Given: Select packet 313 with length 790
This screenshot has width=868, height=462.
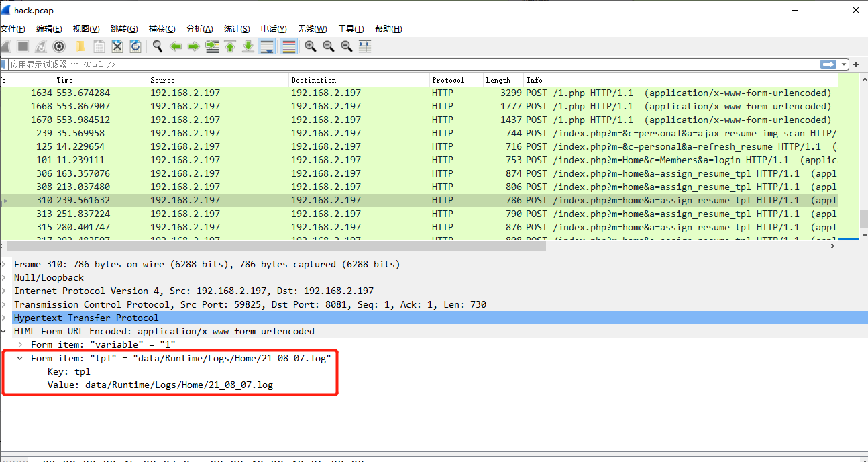Looking at the screenshot, I should click(419, 214).
